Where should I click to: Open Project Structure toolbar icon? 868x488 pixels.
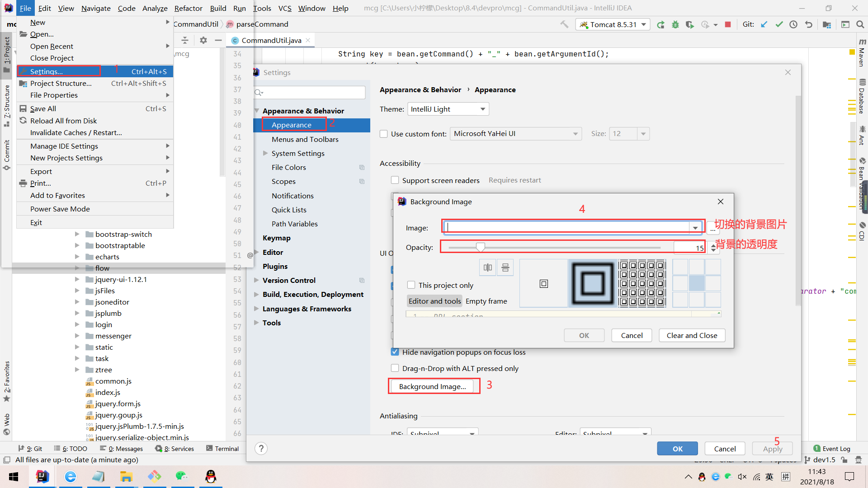826,24
